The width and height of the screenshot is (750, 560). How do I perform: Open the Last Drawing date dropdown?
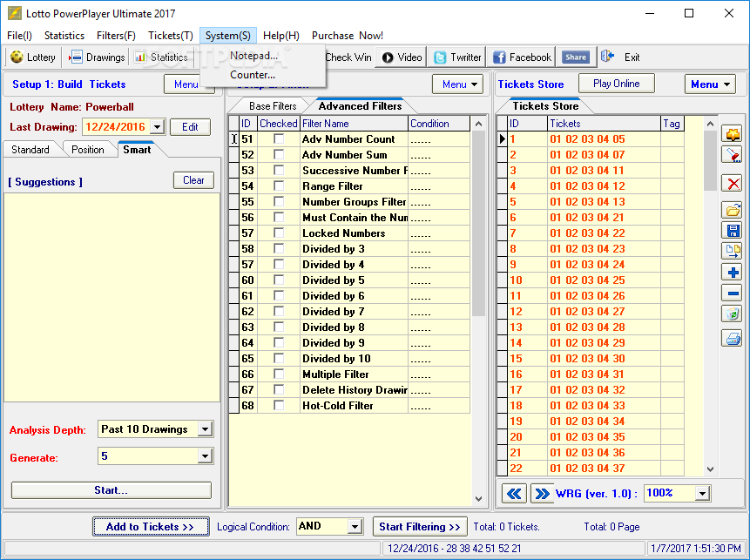[157, 127]
